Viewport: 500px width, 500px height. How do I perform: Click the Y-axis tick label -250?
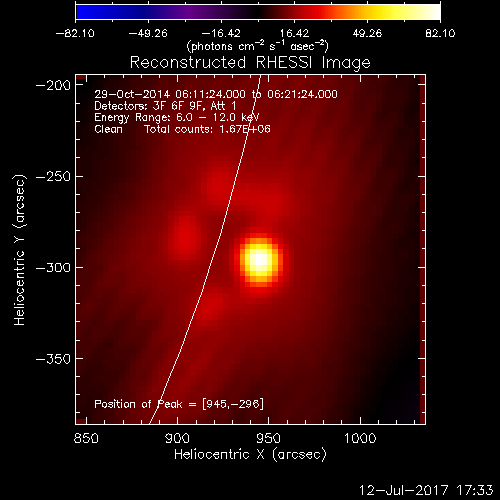[53, 176]
